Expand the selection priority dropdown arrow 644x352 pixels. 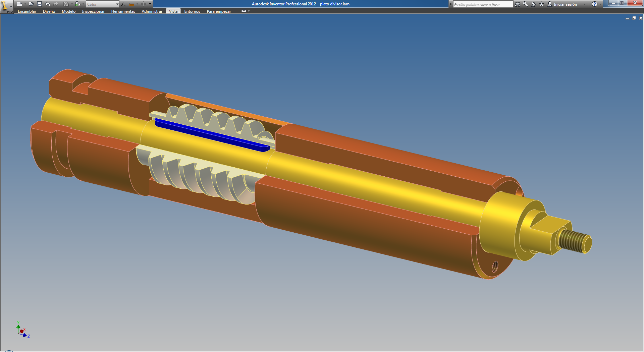[x=83, y=4]
